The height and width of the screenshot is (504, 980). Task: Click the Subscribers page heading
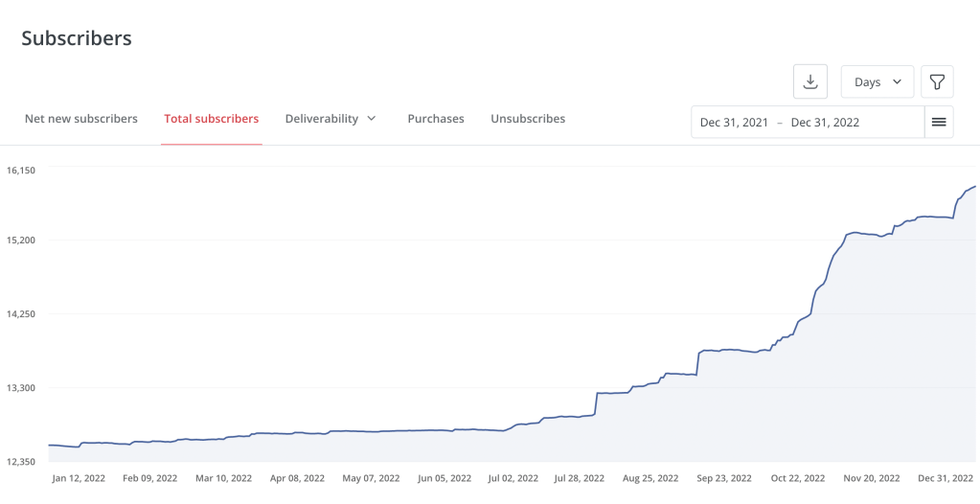(77, 38)
